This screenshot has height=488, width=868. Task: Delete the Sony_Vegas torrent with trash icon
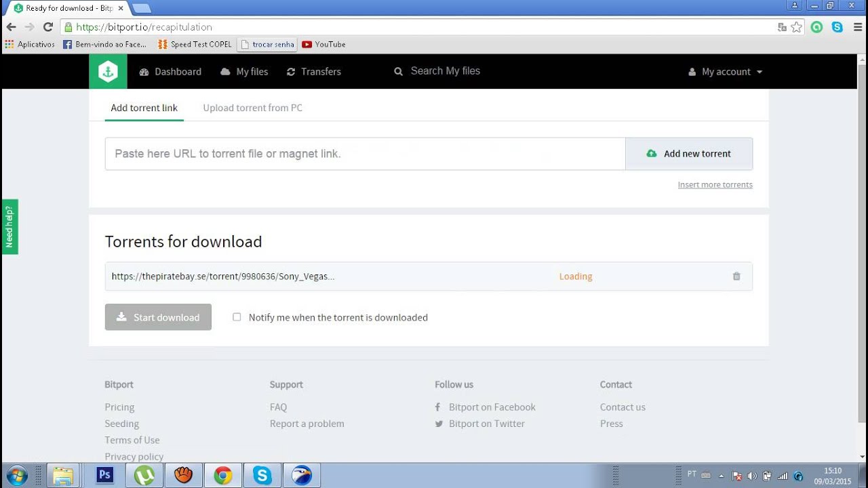click(736, 277)
